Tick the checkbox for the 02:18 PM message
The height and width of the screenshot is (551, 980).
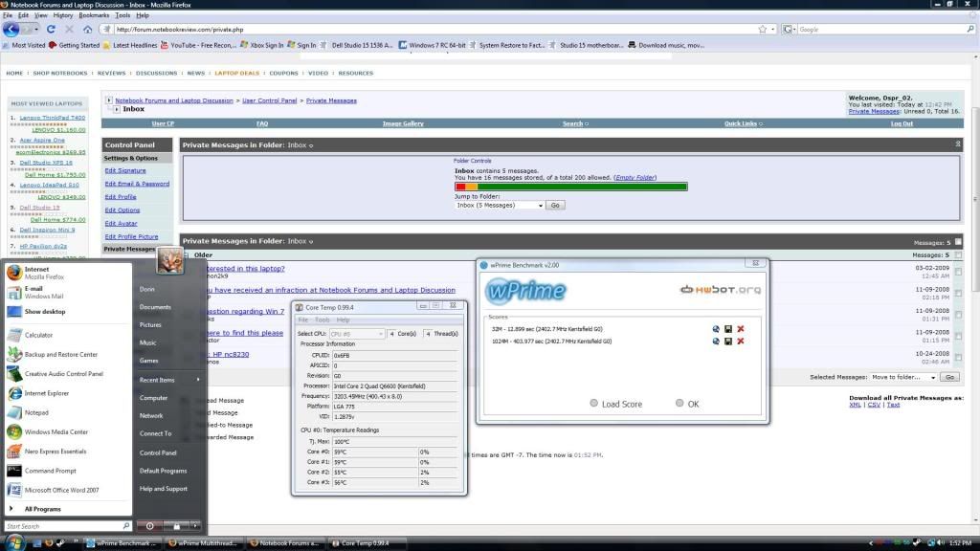(x=958, y=294)
